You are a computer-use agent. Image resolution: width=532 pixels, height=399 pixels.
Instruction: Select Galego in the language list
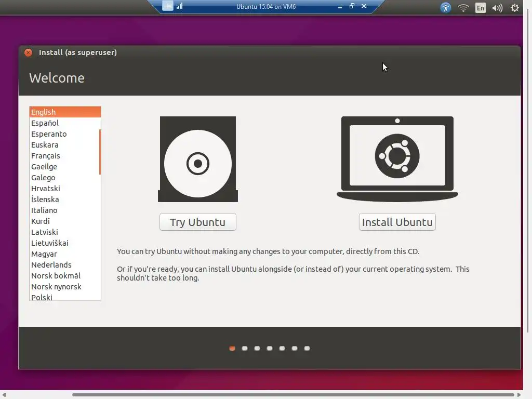[64, 178]
